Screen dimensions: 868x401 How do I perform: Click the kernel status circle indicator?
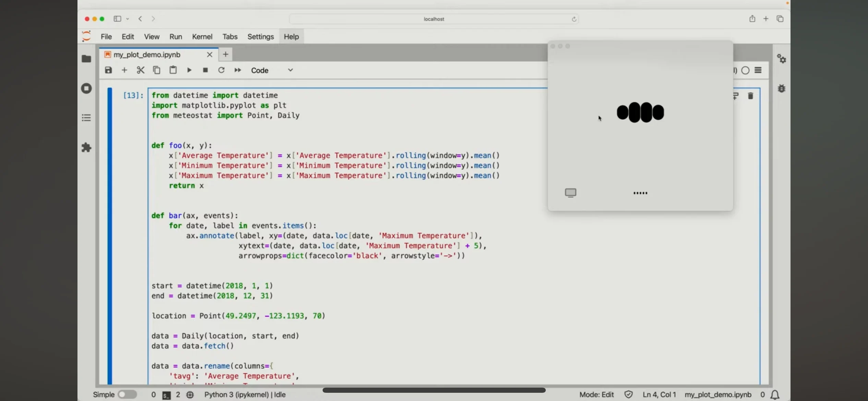[x=745, y=70]
